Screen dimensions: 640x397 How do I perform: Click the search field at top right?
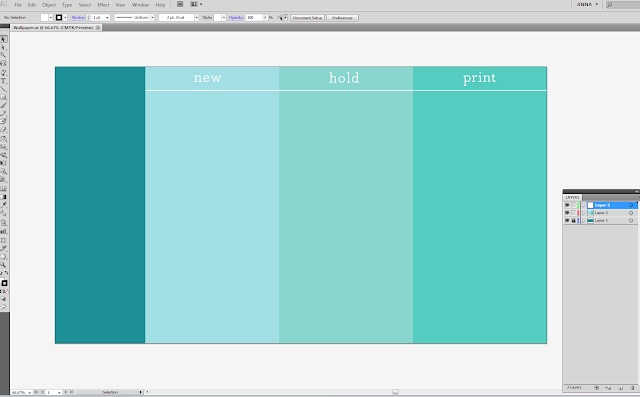[623, 4]
